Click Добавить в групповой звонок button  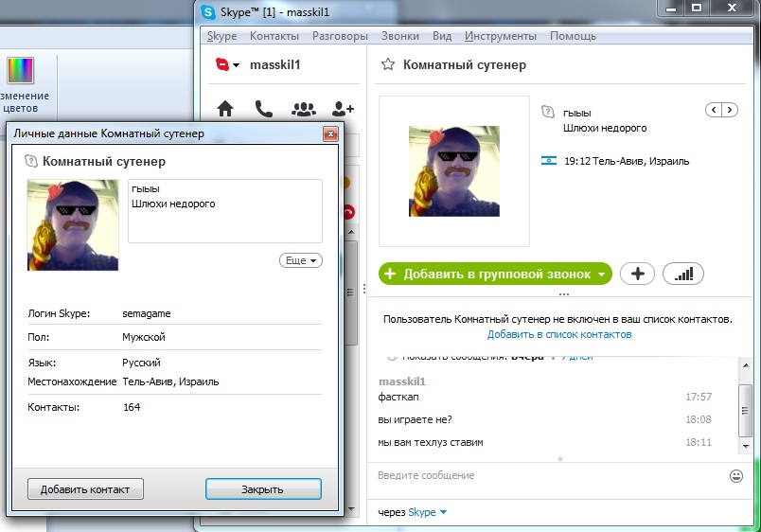click(x=495, y=274)
